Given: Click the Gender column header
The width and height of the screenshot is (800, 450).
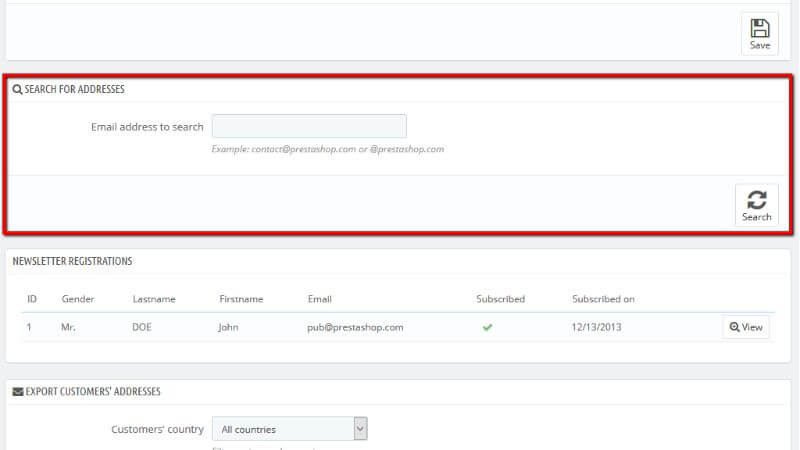Looking at the screenshot, I should 78,299.
